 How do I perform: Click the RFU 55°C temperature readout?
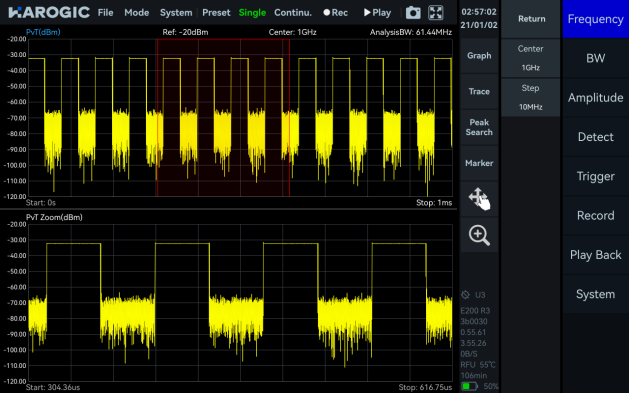[x=478, y=365]
